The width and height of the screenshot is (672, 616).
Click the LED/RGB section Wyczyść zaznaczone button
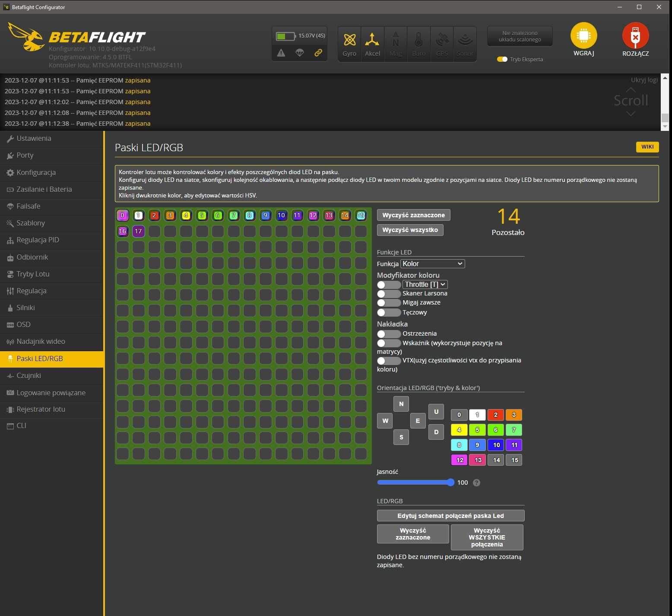pos(413,534)
